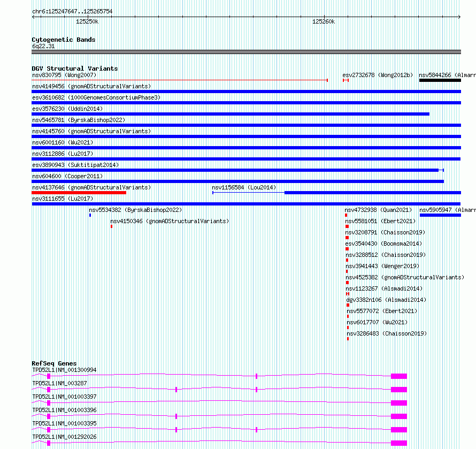Click the black bar under nsv5844266

point(440,80)
